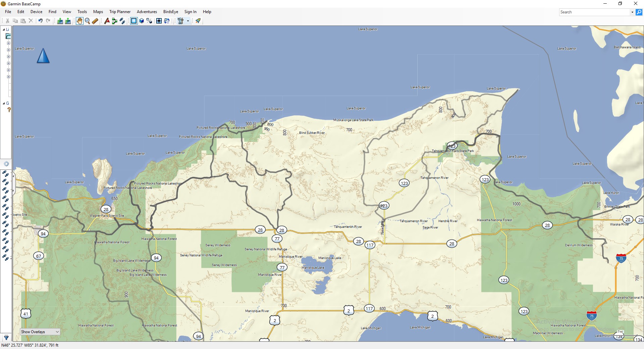Collapse the 'G' tree node
644x349 pixels.
(x=4, y=103)
